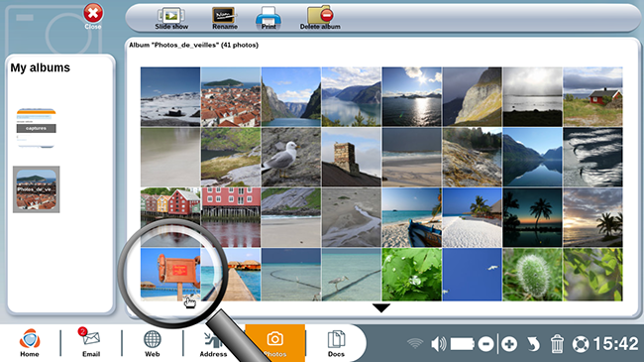The width and height of the screenshot is (644, 362).
Task: Zoom in with the plus button
Action: pyautogui.click(x=509, y=344)
